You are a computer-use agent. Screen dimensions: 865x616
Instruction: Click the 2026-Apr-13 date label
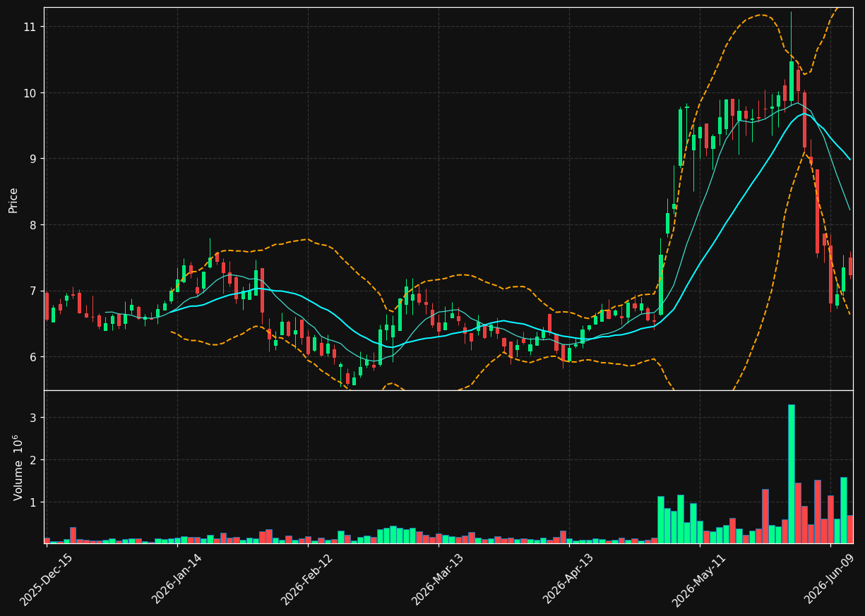click(569, 579)
